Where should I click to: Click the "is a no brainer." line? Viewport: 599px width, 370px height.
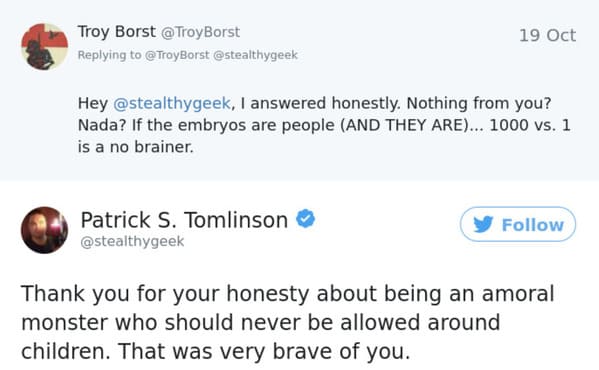pyautogui.click(x=136, y=147)
